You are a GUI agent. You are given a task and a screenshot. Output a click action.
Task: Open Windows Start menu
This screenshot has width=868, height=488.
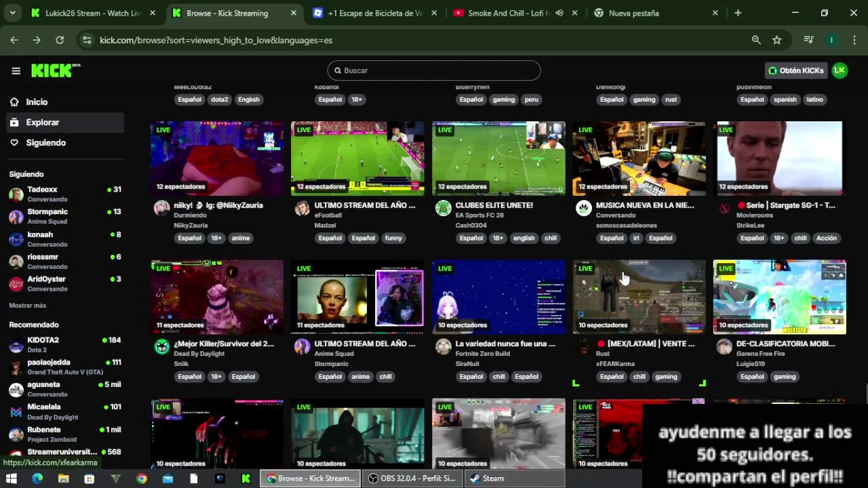pos(11,479)
